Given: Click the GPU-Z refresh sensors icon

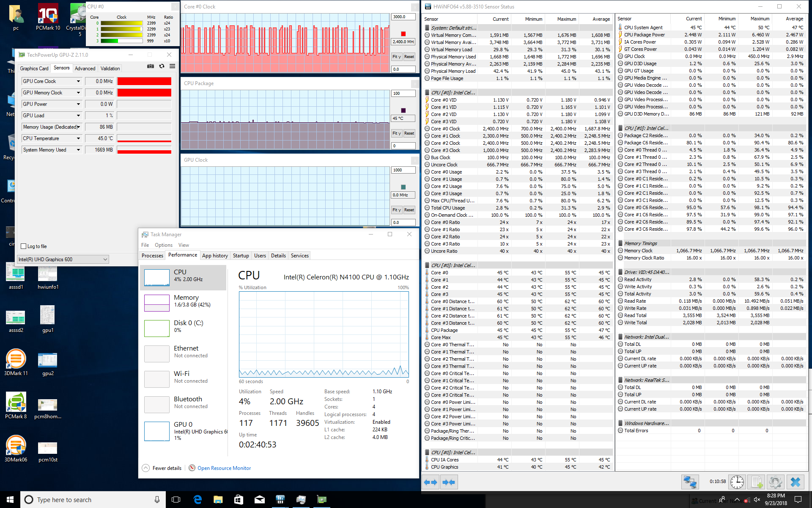Looking at the screenshot, I should 162,66.
